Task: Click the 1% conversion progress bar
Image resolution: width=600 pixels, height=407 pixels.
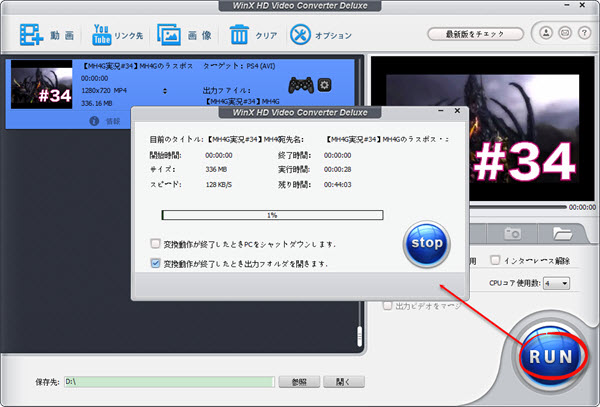Action: pos(272,215)
